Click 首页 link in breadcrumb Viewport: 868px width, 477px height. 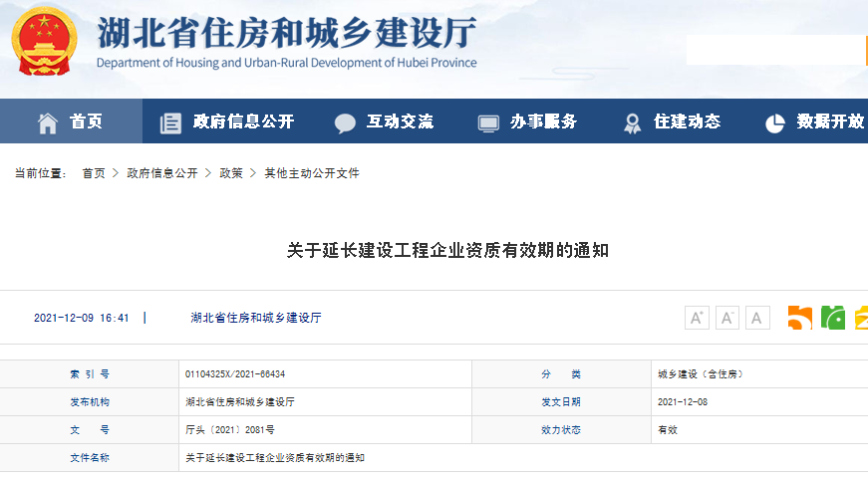(93, 173)
